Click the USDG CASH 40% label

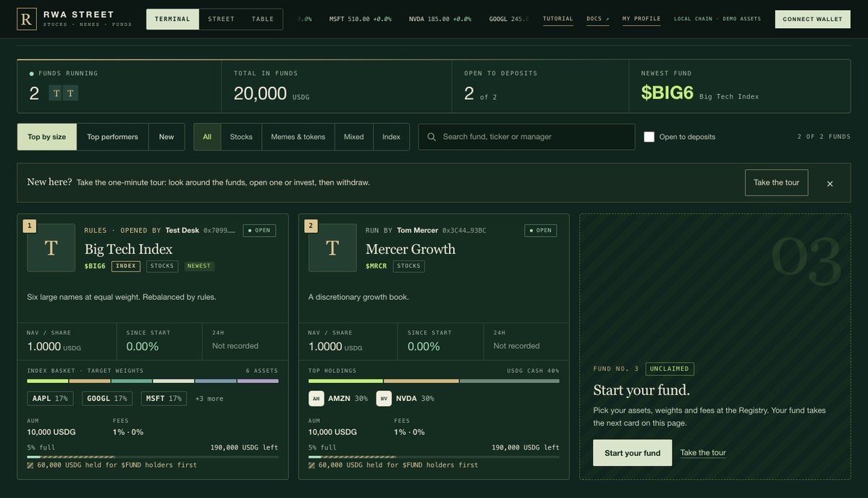pyautogui.click(x=533, y=371)
